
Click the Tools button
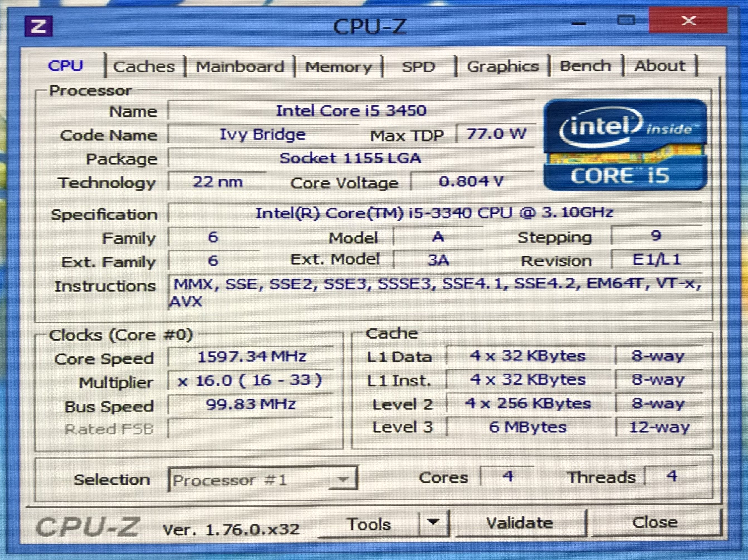[x=369, y=524]
